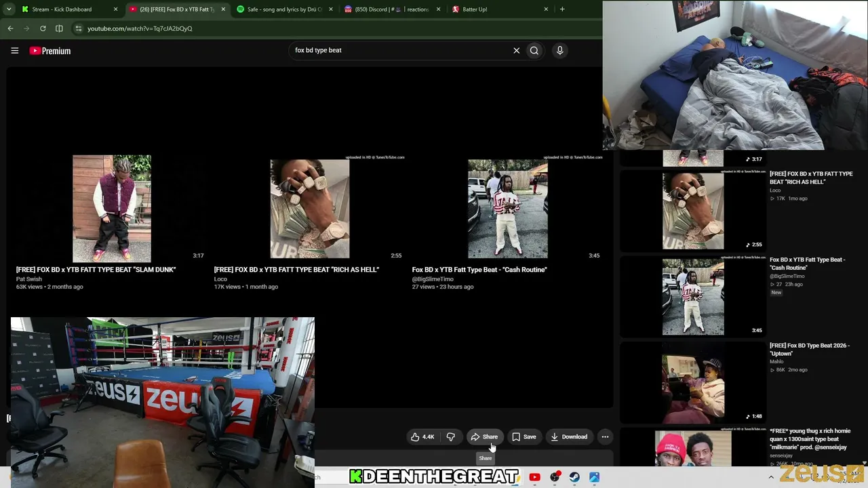This screenshot has width=868, height=488.
Task: Download the video
Action: pyautogui.click(x=569, y=437)
